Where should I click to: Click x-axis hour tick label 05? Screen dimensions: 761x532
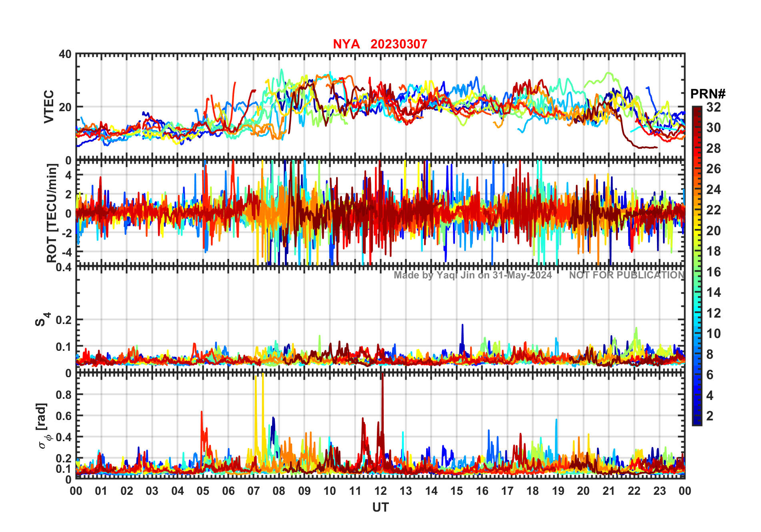click(203, 491)
